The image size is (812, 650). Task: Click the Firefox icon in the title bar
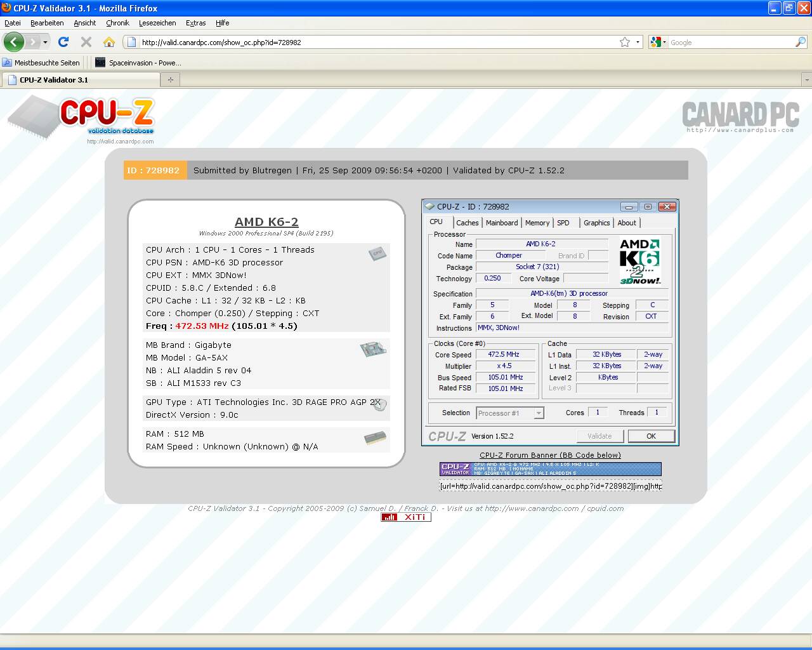tap(6, 8)
